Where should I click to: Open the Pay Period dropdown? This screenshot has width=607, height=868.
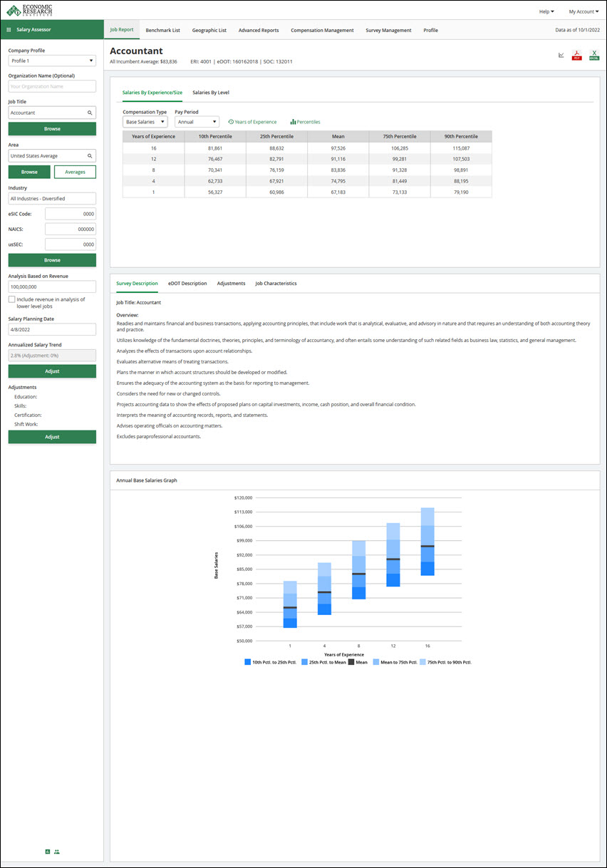(x=197, y=122)
